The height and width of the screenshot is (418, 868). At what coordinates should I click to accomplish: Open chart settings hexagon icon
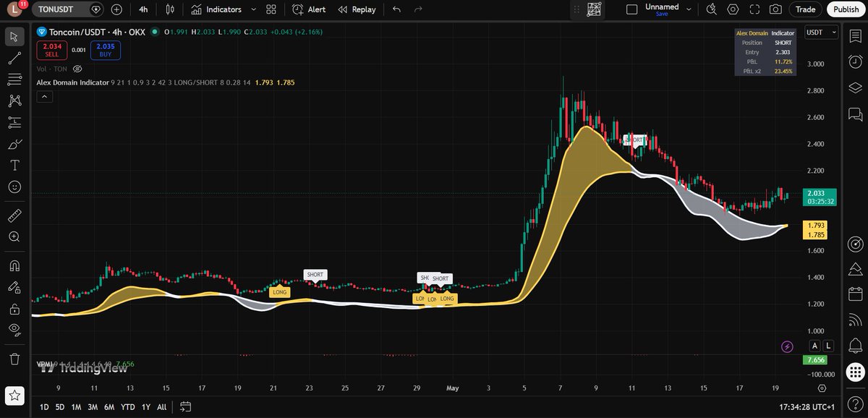733,9
